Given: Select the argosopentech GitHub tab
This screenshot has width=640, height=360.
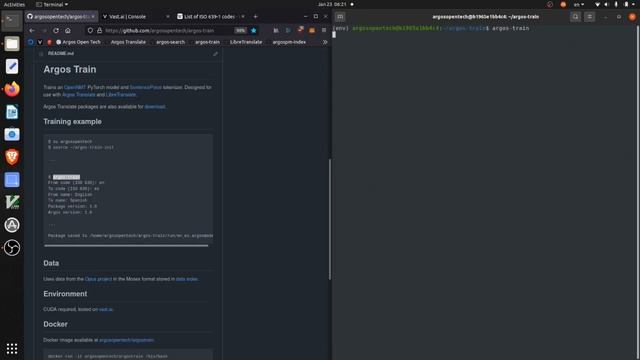Looking at the screenshot, I should tap(61, 17).
